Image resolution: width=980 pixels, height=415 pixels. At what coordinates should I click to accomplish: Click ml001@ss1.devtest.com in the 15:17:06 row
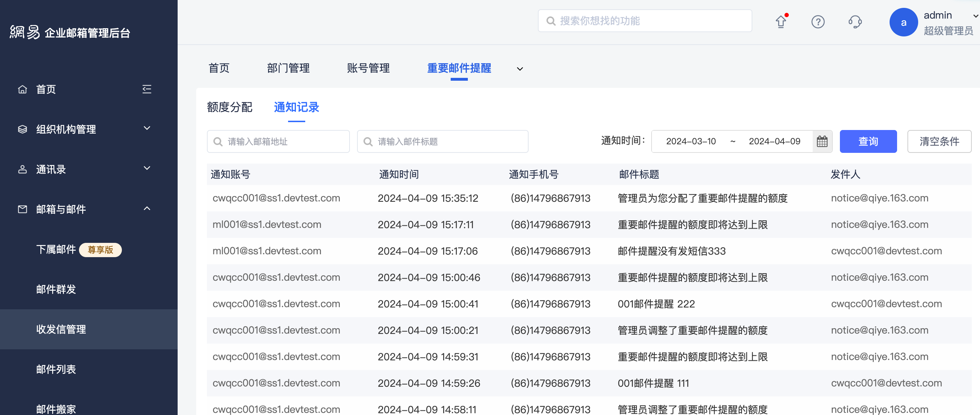click(267, 251)
